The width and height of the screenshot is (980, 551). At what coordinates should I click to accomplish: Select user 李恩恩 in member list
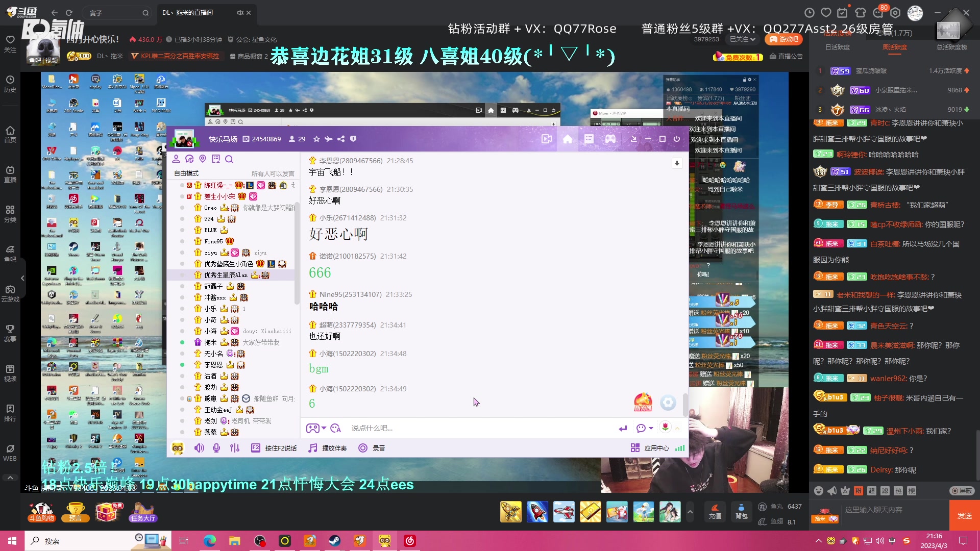(x=231, y=365)
